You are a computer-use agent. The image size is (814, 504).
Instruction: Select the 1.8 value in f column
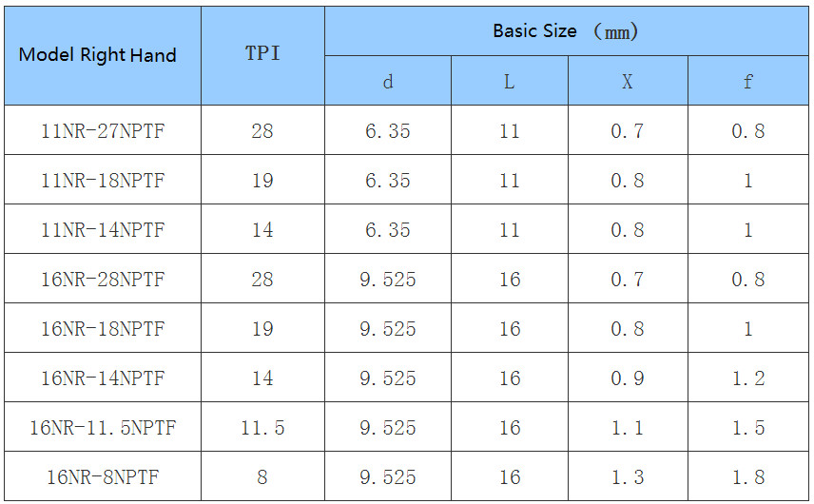point(748,476)
